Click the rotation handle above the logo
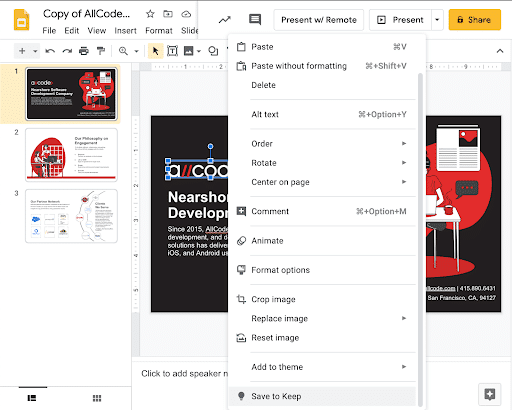Image resolution: width=512 pixels, height=410 pixels. (210, 146)
